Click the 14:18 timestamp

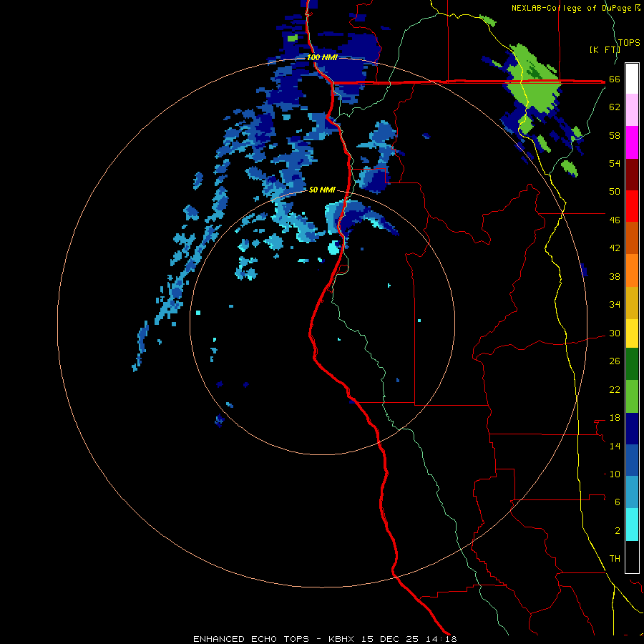(441, 639)
